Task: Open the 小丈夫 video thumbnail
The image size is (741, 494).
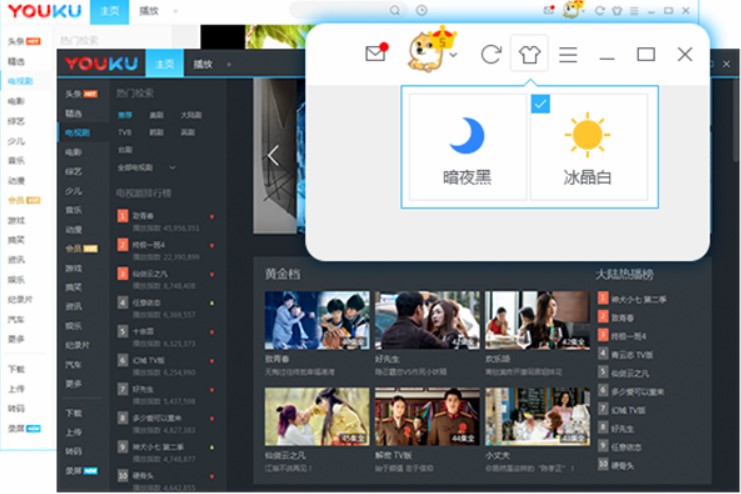Action: tap(537, 416)
